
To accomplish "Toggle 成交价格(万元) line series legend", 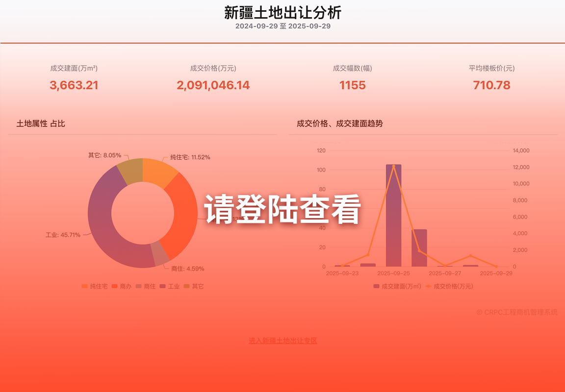I will tap(449, 286).
